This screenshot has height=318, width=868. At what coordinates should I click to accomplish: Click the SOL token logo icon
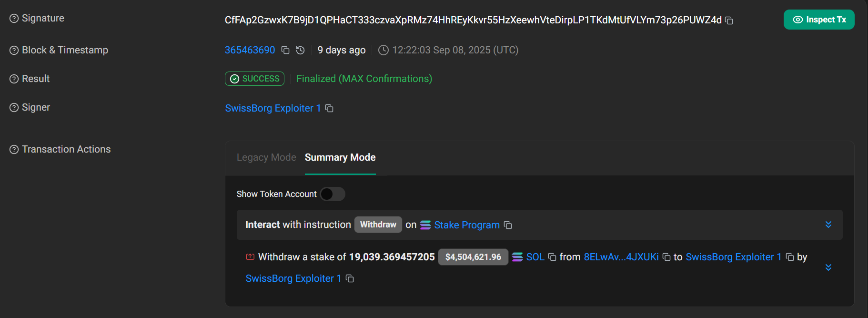coord(517,257)
